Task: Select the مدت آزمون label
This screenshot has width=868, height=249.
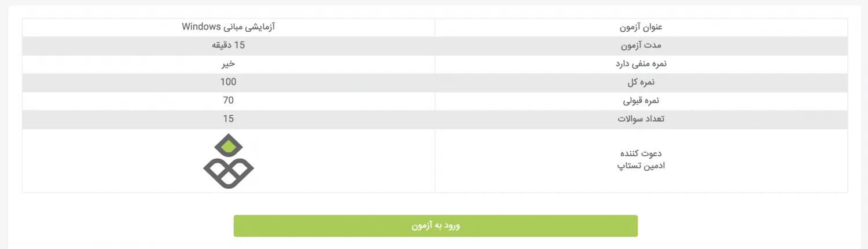Action: pyautogui.click(x=641, y=46)
